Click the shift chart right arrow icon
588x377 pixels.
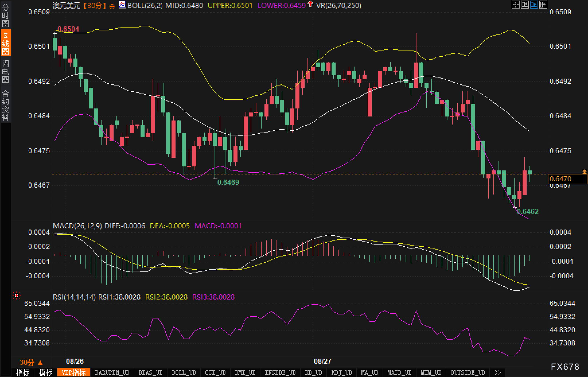point(543,5)
